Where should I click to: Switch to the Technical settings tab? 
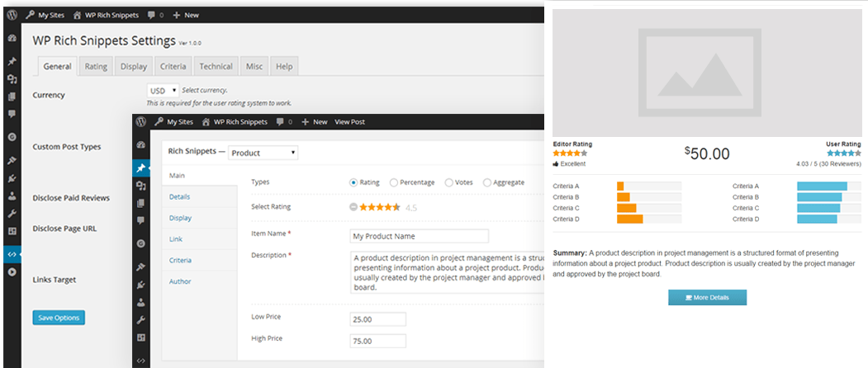point(216,66)
